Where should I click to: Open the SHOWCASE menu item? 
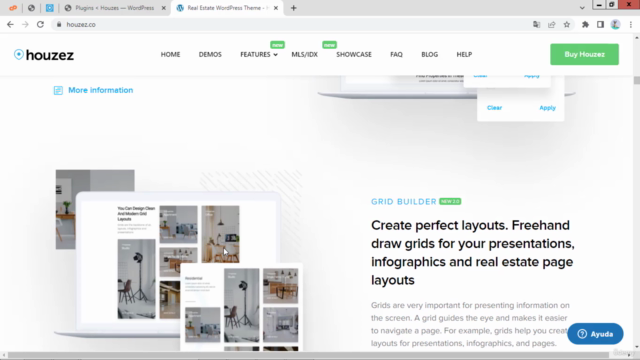coord(354,54)
